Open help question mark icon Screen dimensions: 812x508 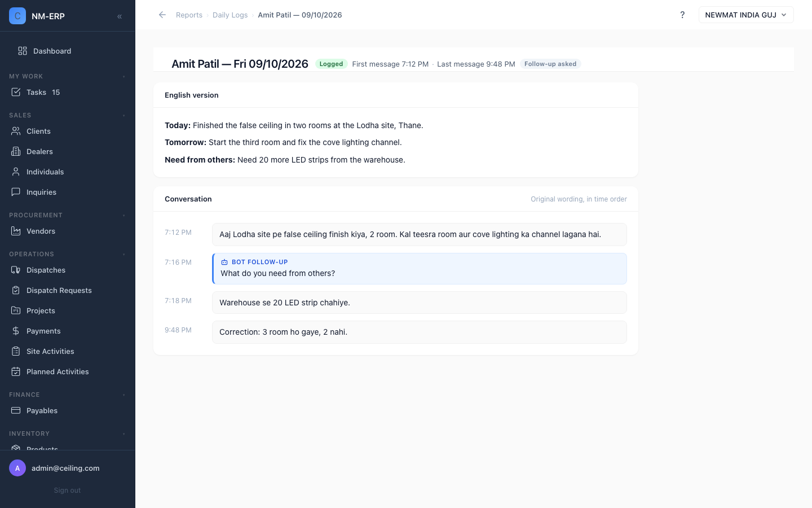tap(682, 15)
